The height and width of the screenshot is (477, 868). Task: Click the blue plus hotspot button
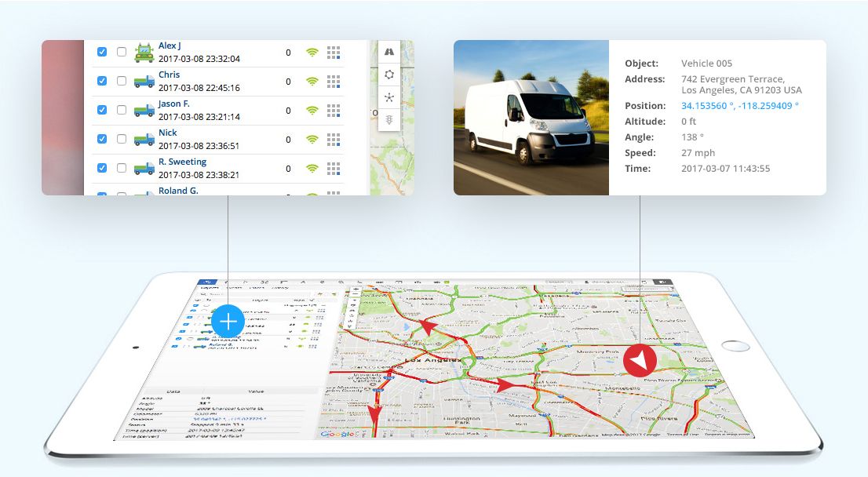click(x=228, y=322)
